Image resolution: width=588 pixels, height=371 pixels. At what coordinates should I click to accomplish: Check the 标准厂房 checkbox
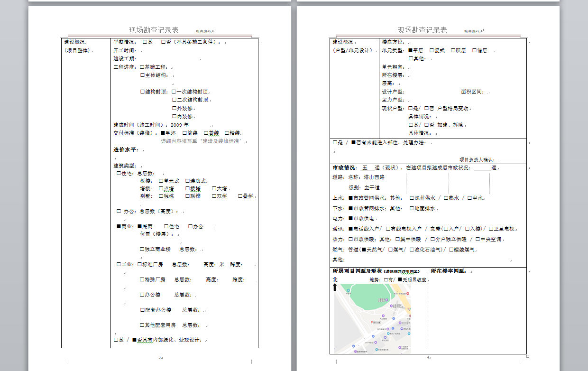point(140,264)
